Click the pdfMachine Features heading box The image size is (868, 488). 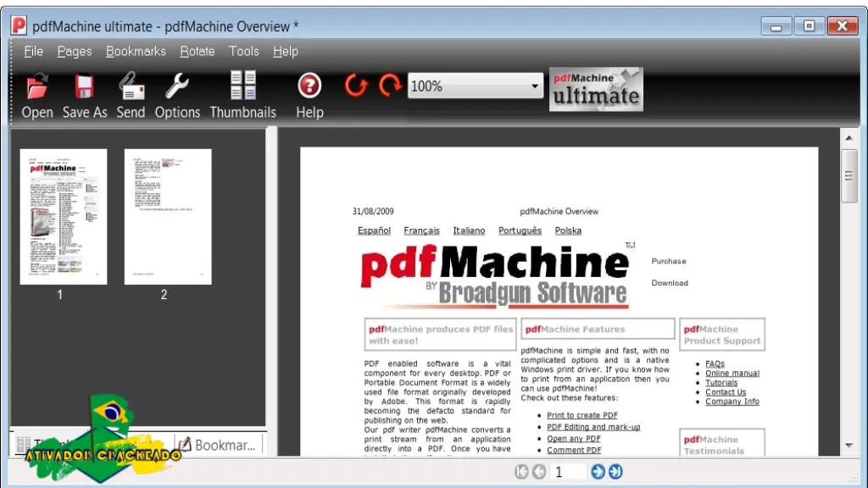[598, 329]
